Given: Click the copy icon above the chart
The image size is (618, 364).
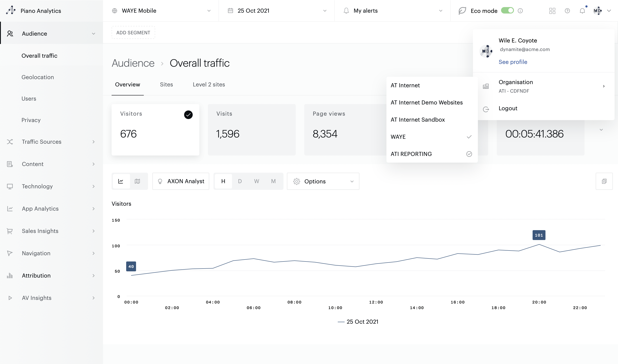Looking at the screenshot, I should click(604, 181).
